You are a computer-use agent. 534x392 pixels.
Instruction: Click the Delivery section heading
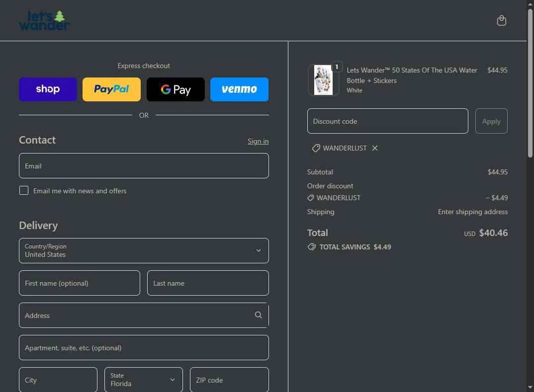tap(38, 225)
